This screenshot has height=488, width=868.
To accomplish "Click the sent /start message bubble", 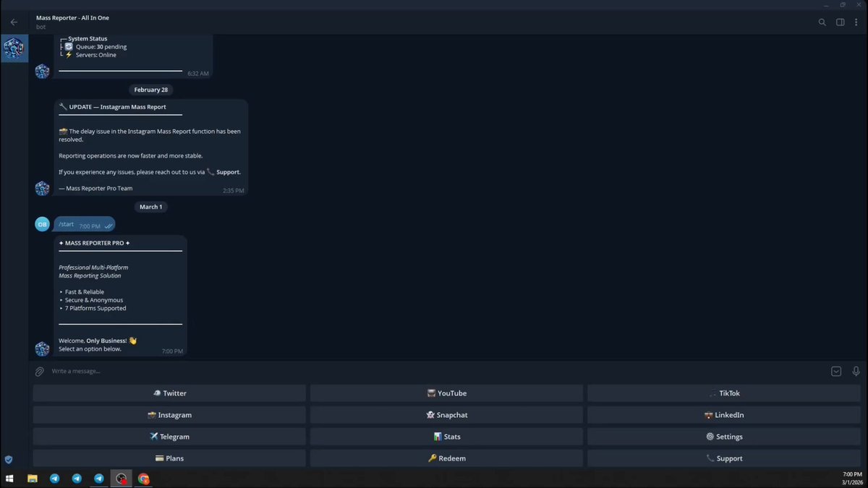I will (85, 225).
